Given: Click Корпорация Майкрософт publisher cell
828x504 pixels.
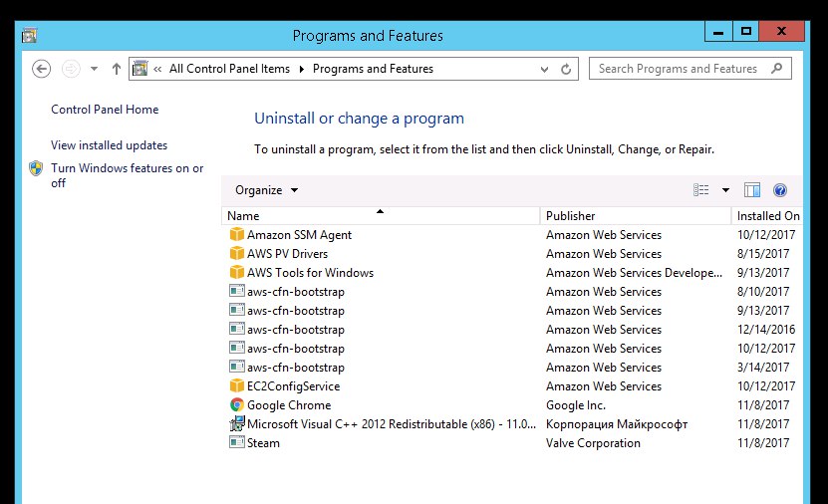Looking at the screenshot, I should (617, 424).
